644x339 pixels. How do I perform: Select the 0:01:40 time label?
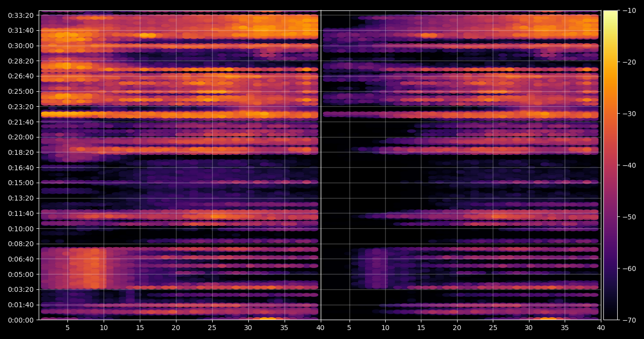tap(21, 305)
